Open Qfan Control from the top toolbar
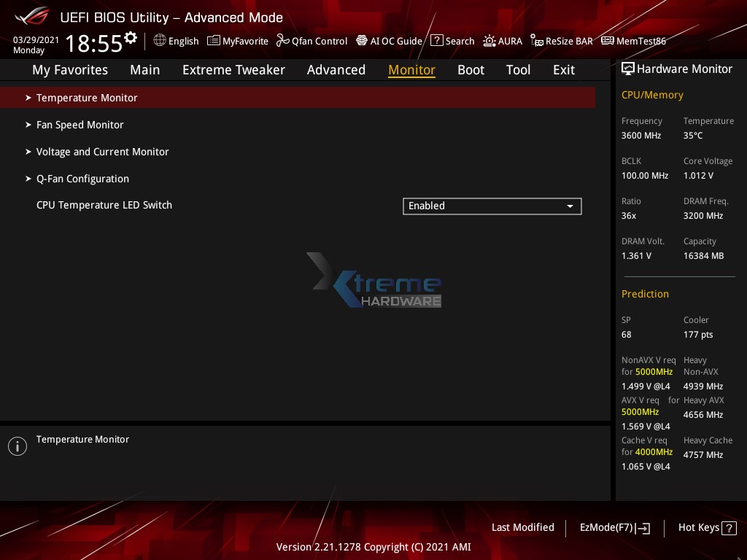This screenshot has width=747, height=560. [311, 41]
